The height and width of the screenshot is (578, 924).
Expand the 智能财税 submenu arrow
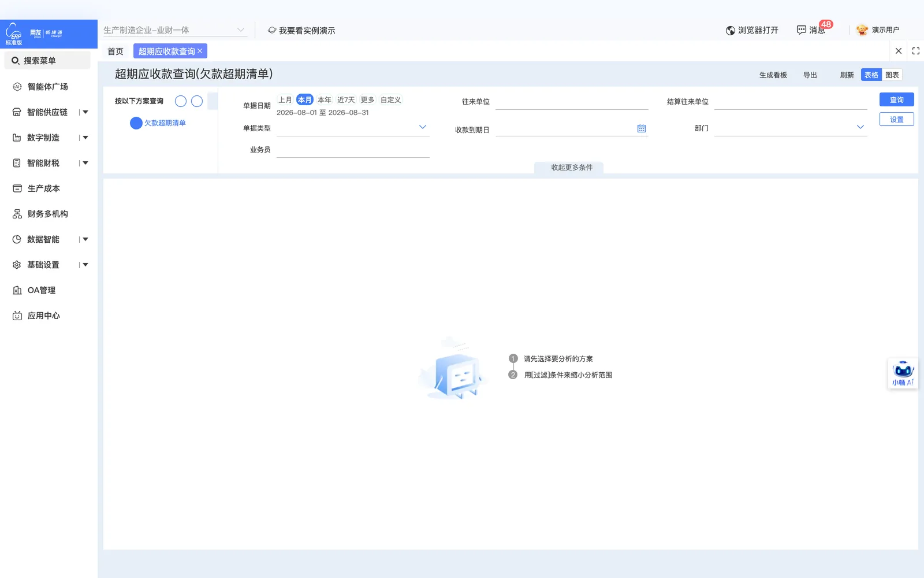[x=85, y=163]
